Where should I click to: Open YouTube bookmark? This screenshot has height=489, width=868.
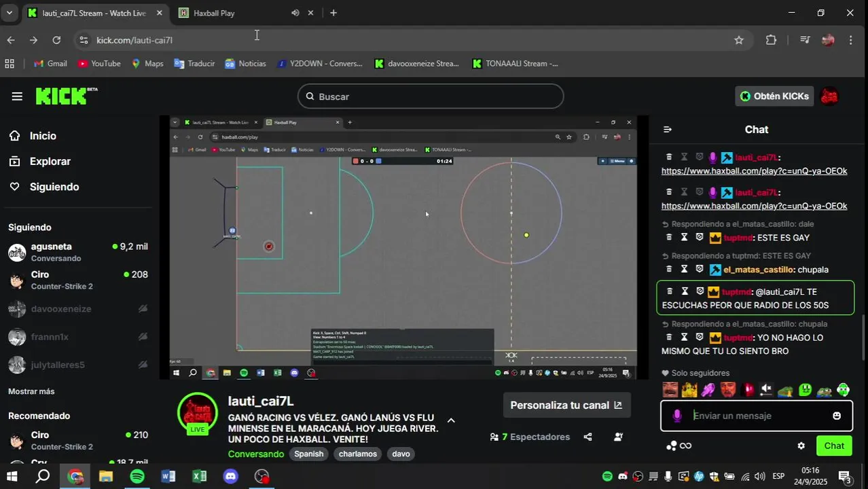point(99,63)
